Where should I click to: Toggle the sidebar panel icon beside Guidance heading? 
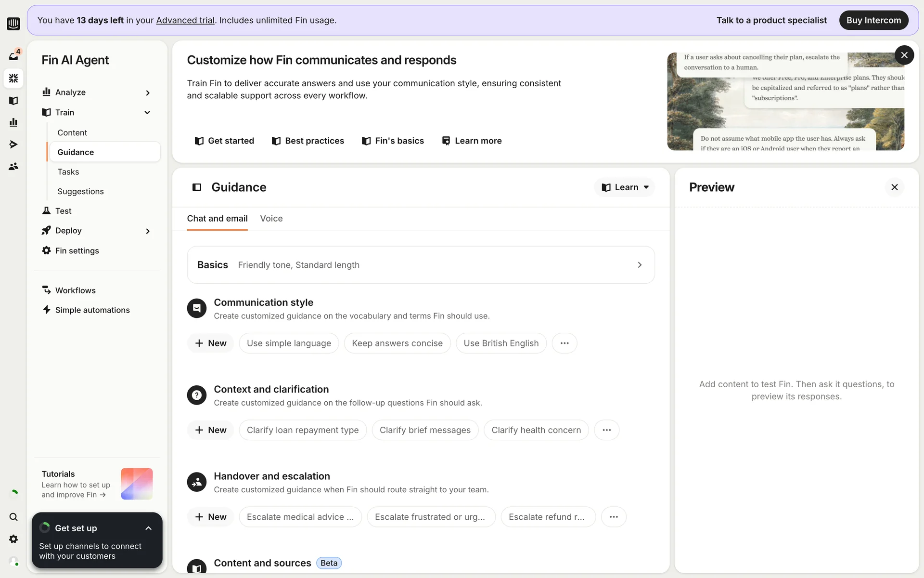[x=197, y=187]
